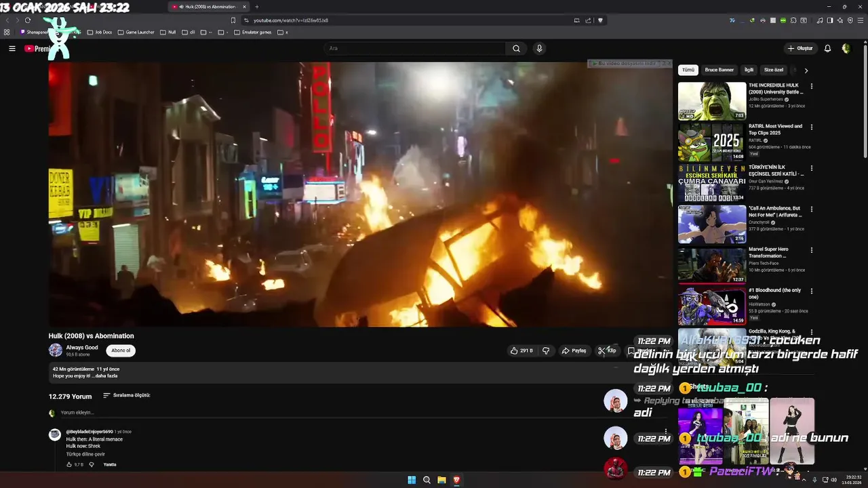
Task: Open @BeybladeEnjoyer5690 commenter profile
Action: pos(90,432)
